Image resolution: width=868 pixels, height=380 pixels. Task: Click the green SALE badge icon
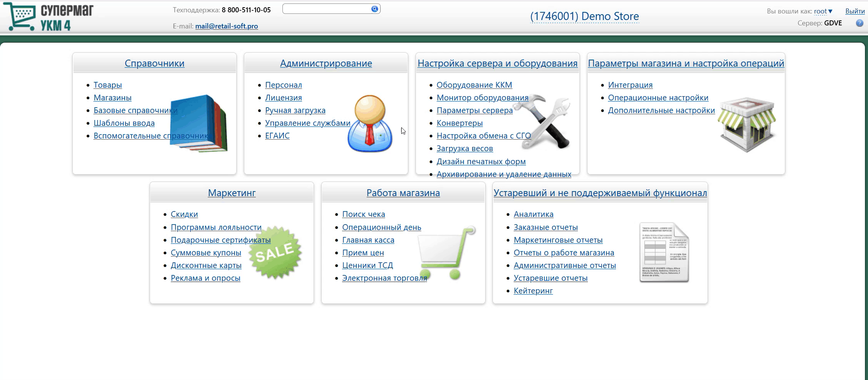275,252
